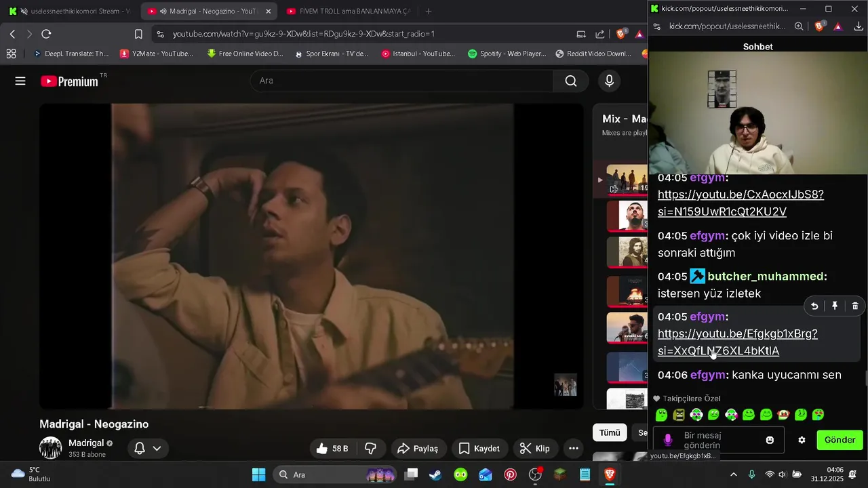
Task: Close the Madrigal - Neogazino tab
Action: (268, 12)
